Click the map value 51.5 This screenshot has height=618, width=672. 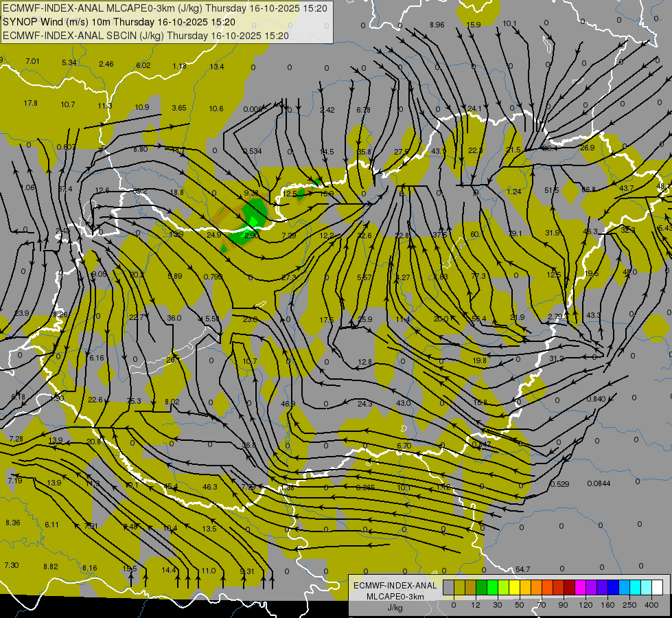coord(552,190)
